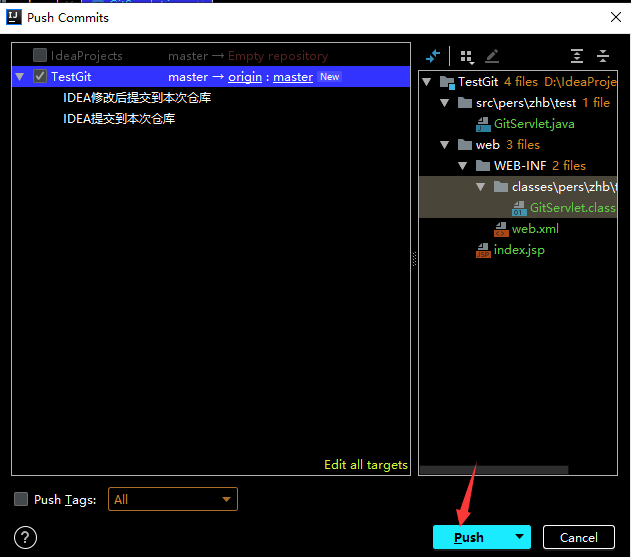Collapse the TestGit commits list
Viewport: 631px width, 557px height.
19,76
